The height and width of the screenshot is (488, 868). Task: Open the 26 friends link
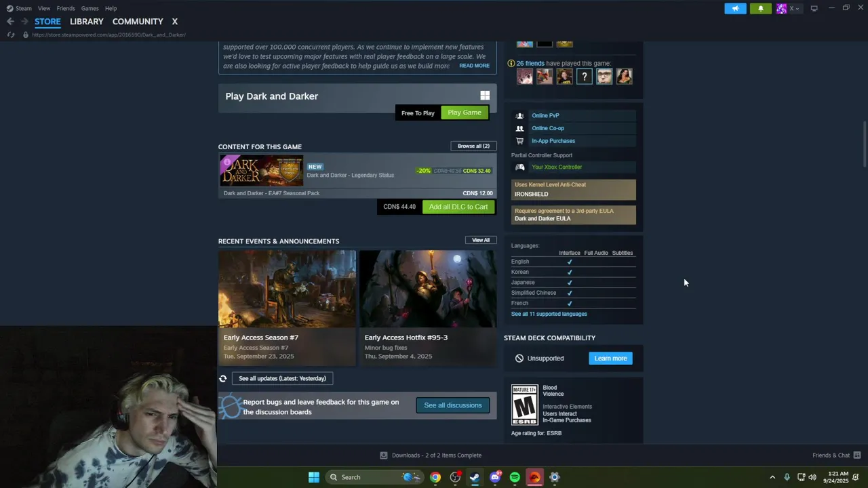click(x=530, y=63)
